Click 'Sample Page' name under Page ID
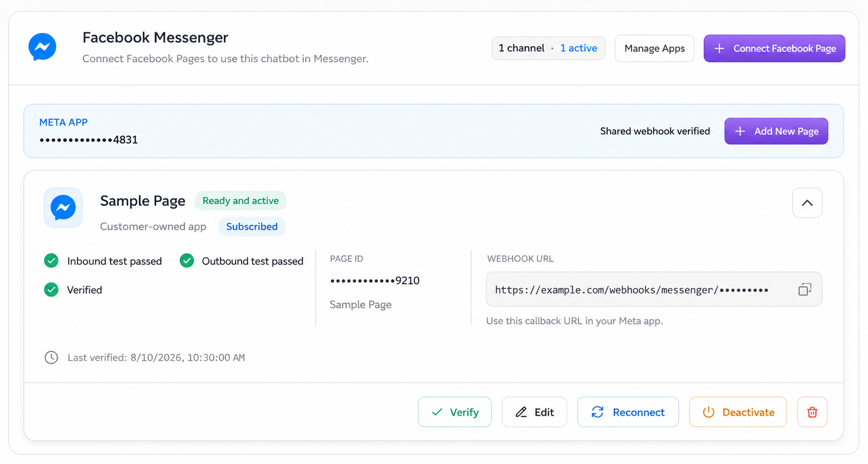The width and height of the screenshot is (868, 464). tap(361, 305)
